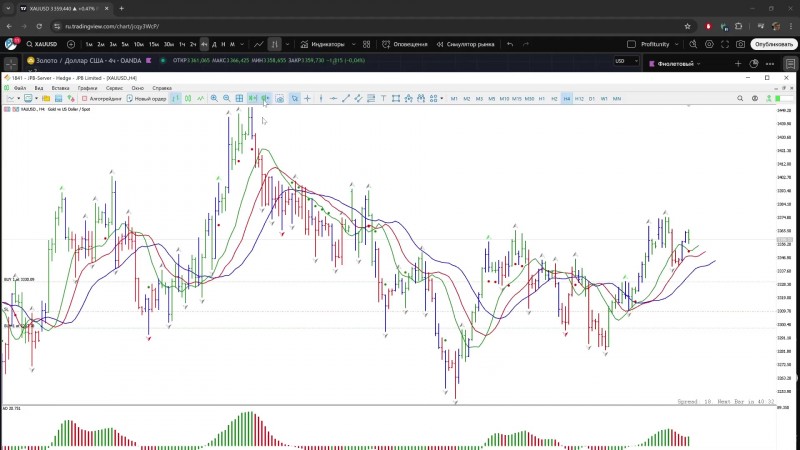Start the Симулятор рынка replay
The image size is (800, 450).
[x=465, y=44]
